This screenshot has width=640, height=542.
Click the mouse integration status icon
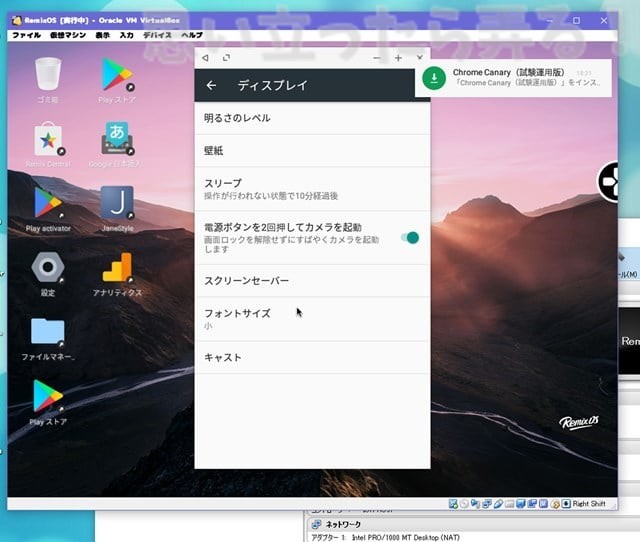click(x=555, y=504)
